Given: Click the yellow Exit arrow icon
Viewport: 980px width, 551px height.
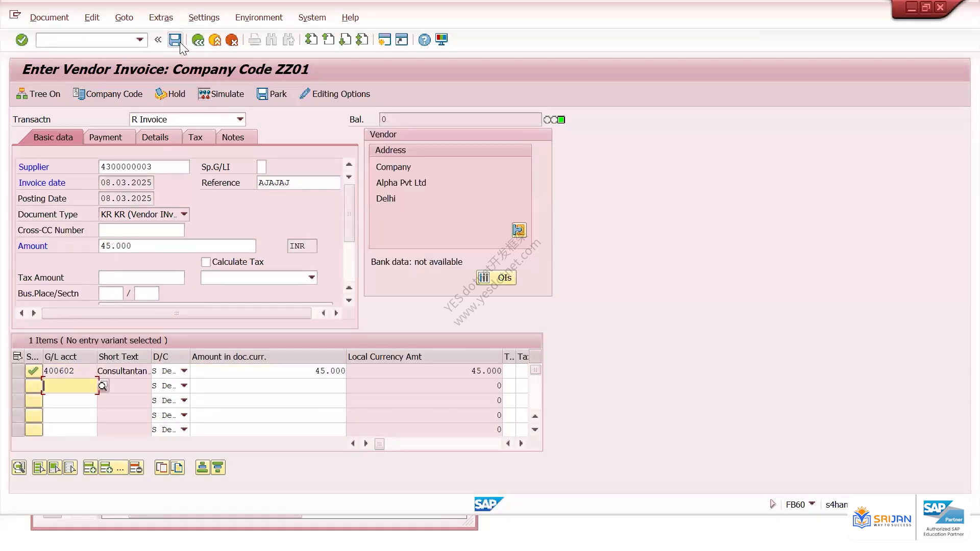Looking at the screenshot, I should 215,40.
